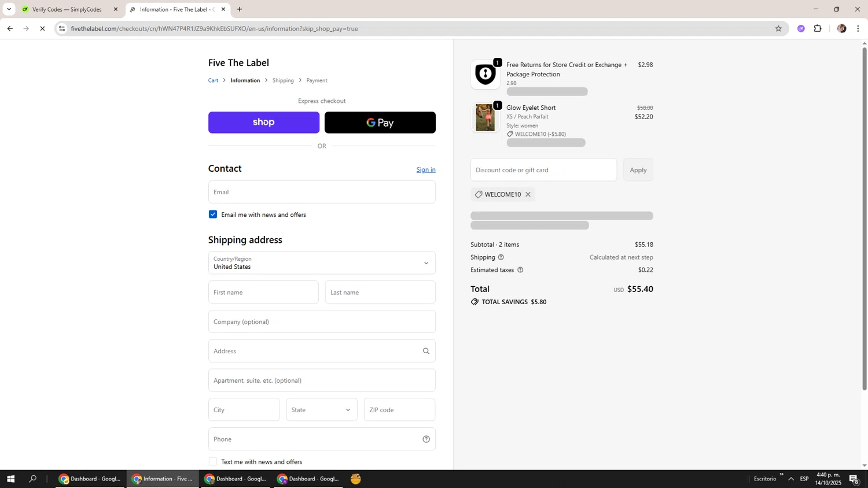Stop page loading with X button
The height and width of the screenshot is (488, 868).
[42, 28]
